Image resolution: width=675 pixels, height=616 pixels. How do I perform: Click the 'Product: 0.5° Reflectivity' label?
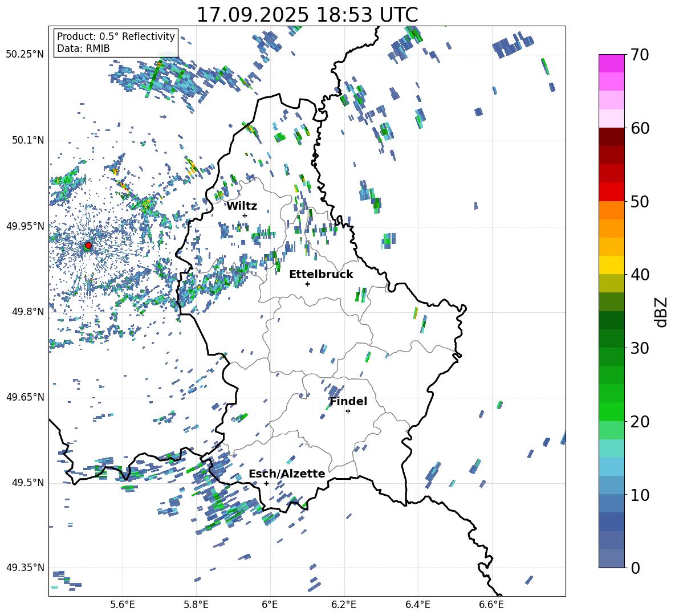[x=116, y=36]
